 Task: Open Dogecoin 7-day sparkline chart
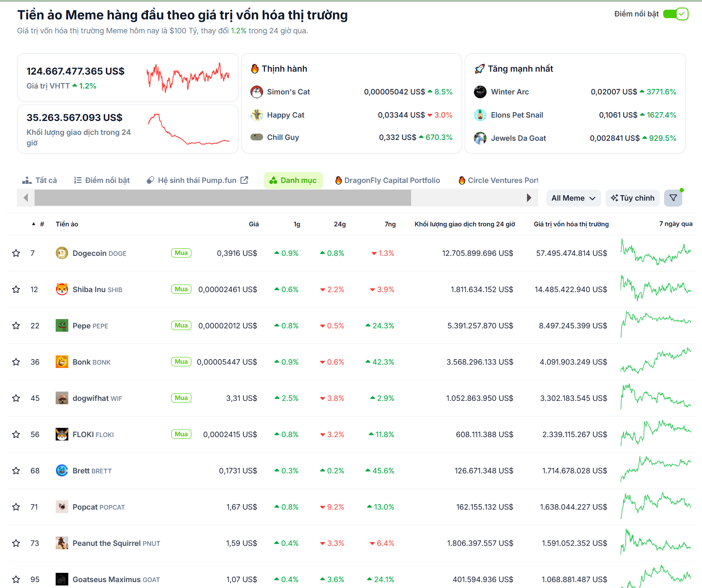click(x=656, y=253)
